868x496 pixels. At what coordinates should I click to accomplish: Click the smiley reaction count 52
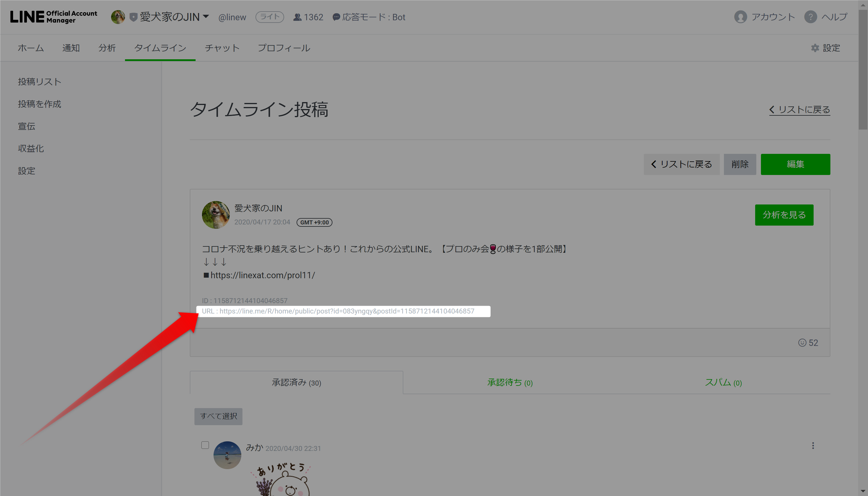(x=808, y=343)
